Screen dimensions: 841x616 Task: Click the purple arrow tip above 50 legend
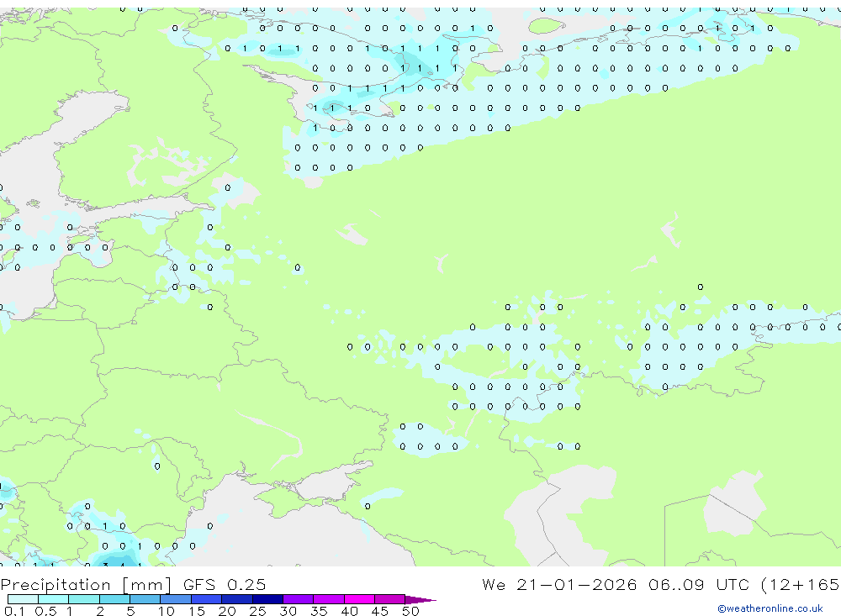pyautogui.click(x=420, y=600)
